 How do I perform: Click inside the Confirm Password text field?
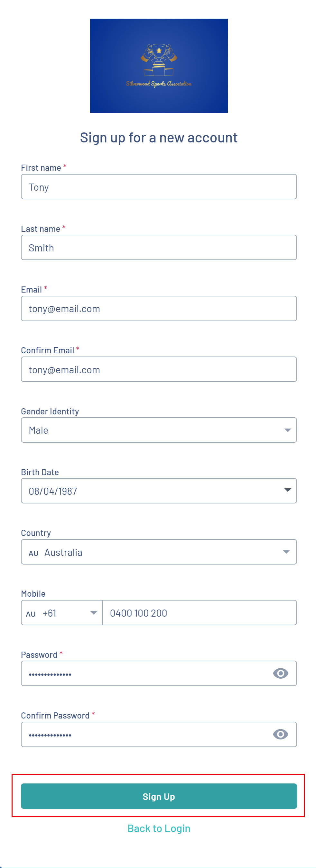145,734
